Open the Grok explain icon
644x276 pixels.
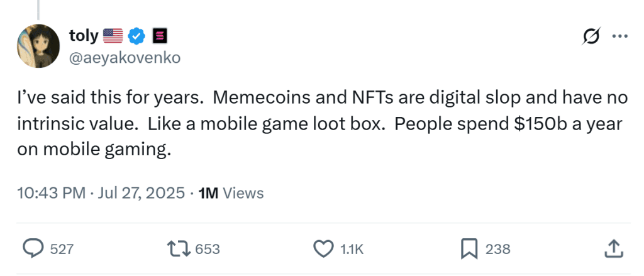(592, 36)
